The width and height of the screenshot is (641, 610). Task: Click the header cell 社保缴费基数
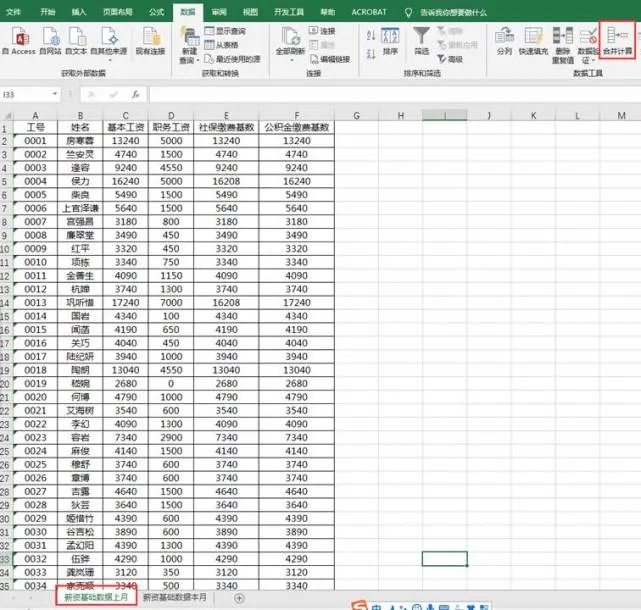[x=226, y=127]
